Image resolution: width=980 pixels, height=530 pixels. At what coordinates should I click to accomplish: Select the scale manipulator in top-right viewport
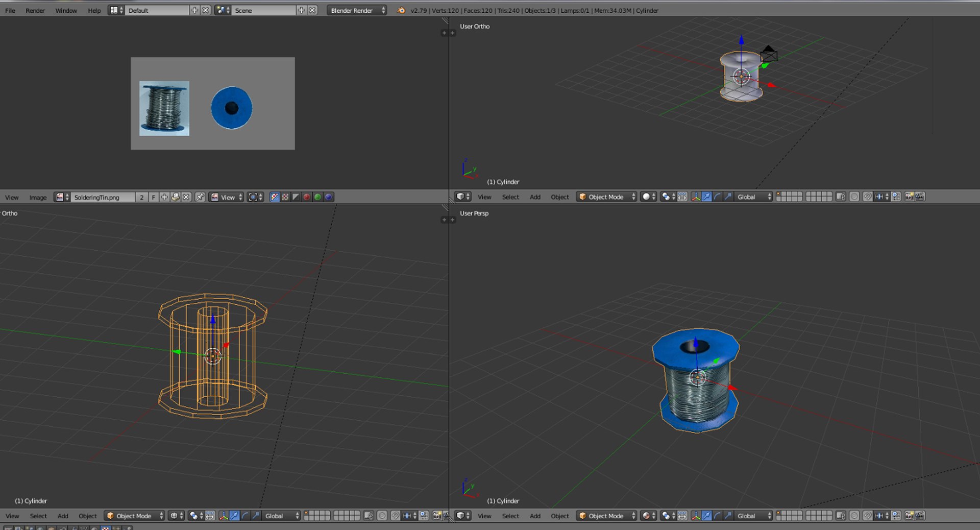pyautogui.click(x=728, y=197)
